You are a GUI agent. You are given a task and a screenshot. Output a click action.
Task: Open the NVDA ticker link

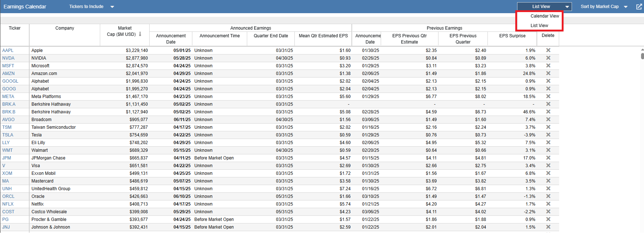(x=8, y=58)
